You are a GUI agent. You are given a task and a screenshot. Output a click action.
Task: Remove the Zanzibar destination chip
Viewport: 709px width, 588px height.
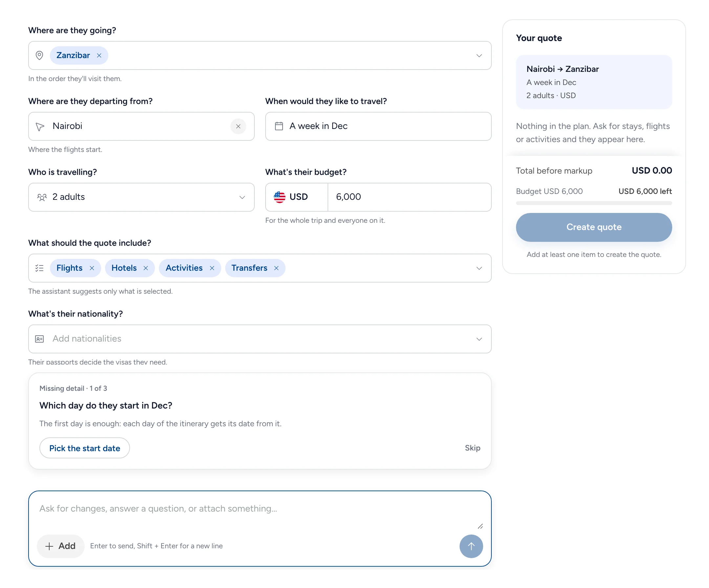99,55
